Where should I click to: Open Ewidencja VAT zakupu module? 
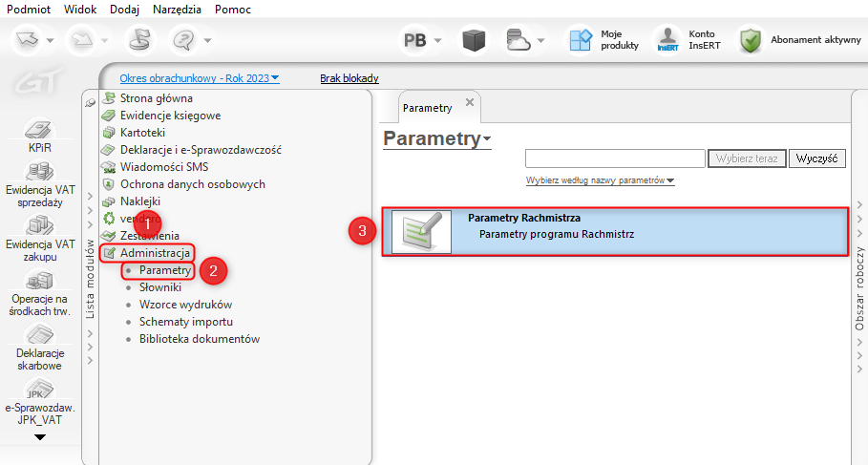[x=40, y=227]
